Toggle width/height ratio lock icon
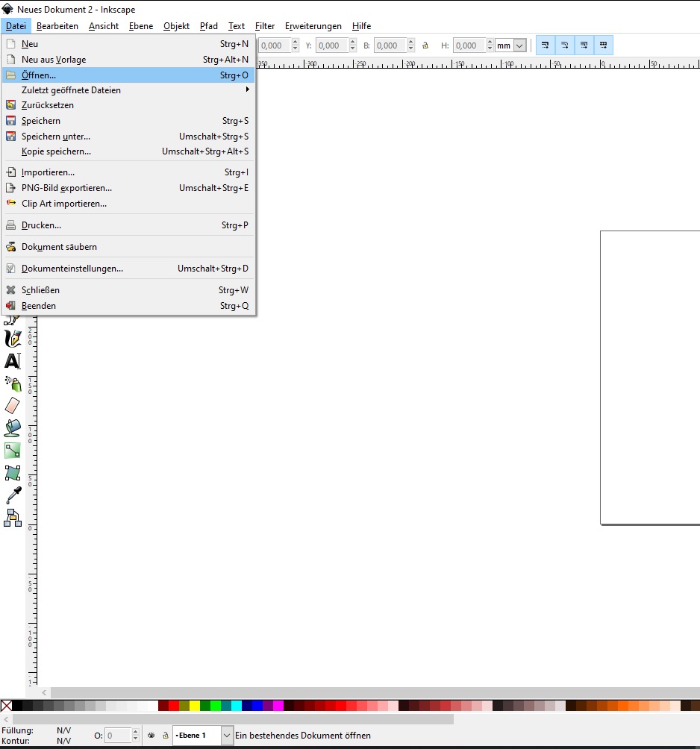700x749 pixels. pos(425,46)
